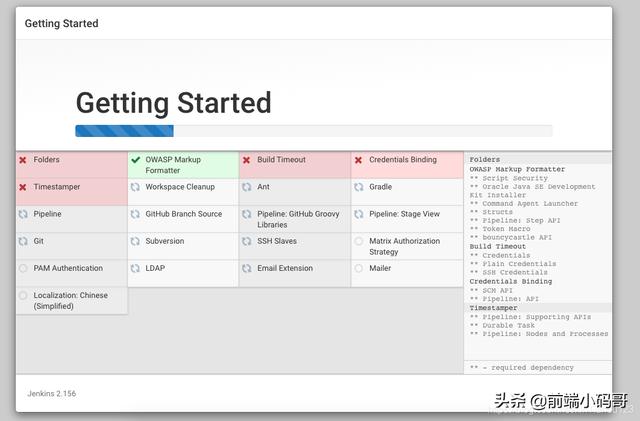Click the spinner icon beside Gradle
The image size is (640, 421).
pyautogui.click(x=359, y=187)
